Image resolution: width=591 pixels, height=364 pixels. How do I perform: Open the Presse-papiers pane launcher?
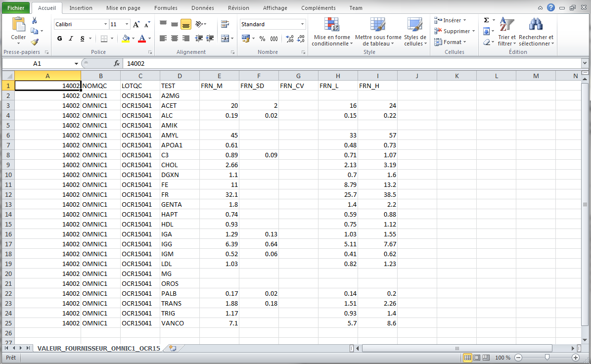(47, 52)
